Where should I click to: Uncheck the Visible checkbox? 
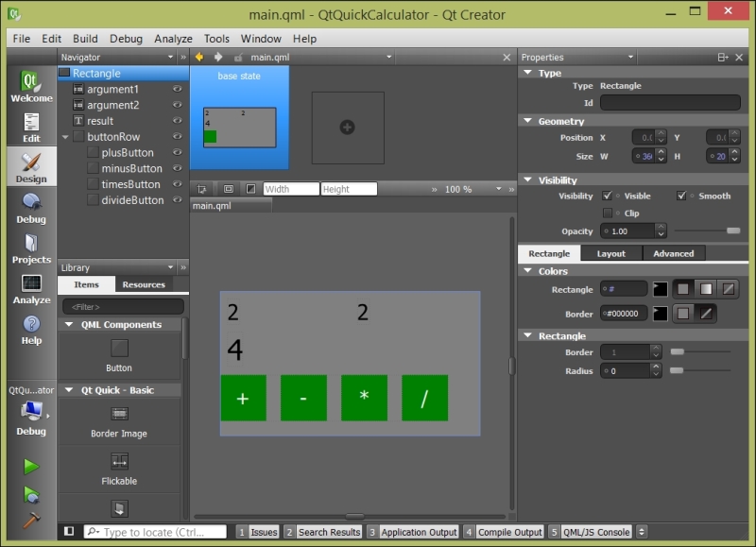click(x=605, y=196)
